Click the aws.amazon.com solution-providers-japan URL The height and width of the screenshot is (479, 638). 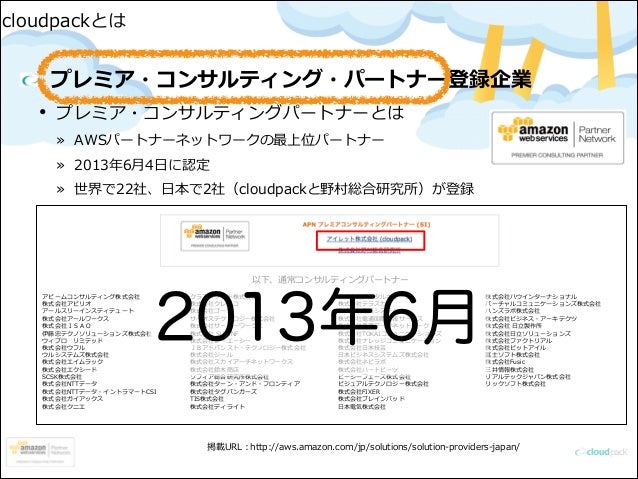385,447
